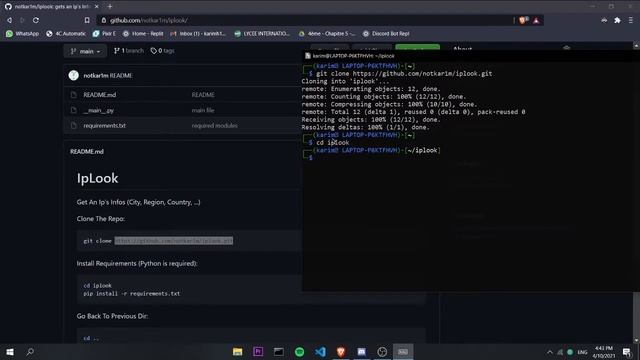This screenshot has height=360, width=640.
Task: Click the highlighted git clone URL
Action: click(173, 241)
